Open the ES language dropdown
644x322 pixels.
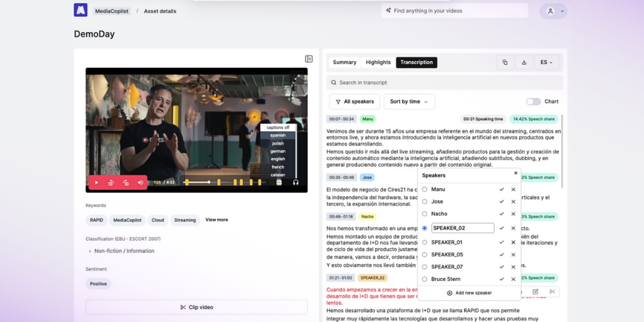pyautogui.click(x=546, y=62)
